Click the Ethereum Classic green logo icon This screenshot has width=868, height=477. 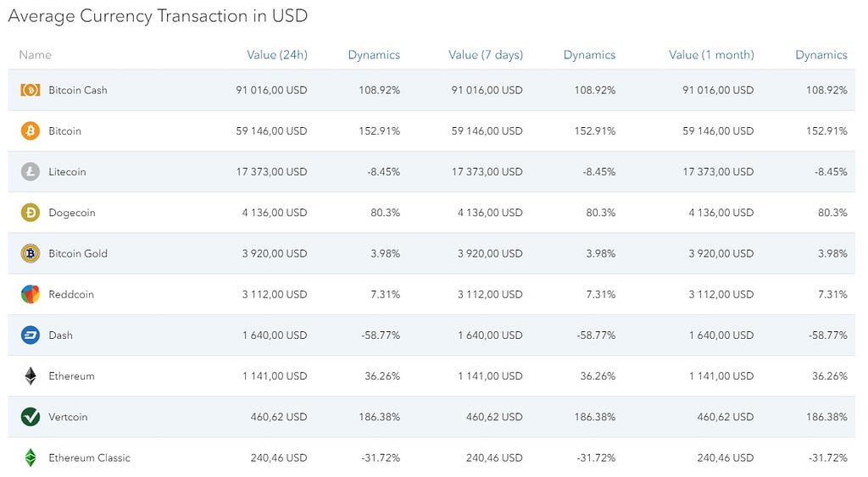(30, 458)
